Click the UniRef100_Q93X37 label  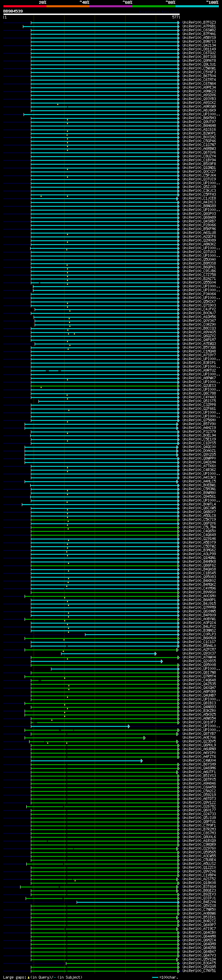[199, 654]
